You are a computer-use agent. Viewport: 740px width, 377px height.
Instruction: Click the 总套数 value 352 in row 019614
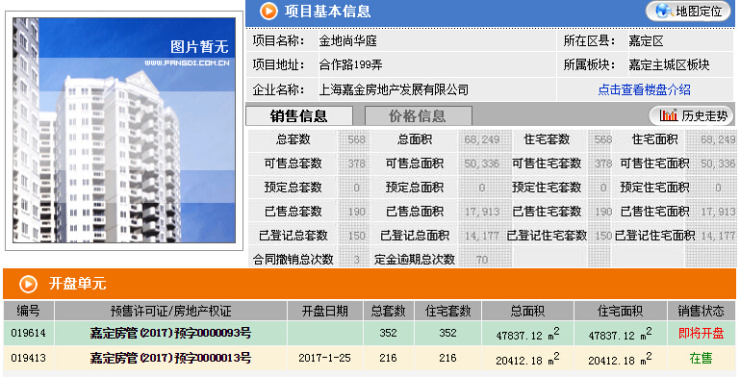coord(388,333)
